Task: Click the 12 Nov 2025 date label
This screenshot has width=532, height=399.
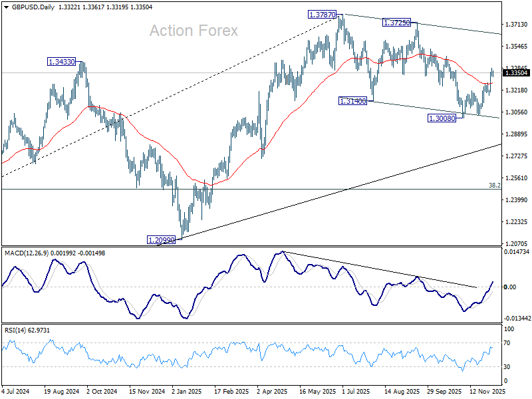Action: point(487,391)
